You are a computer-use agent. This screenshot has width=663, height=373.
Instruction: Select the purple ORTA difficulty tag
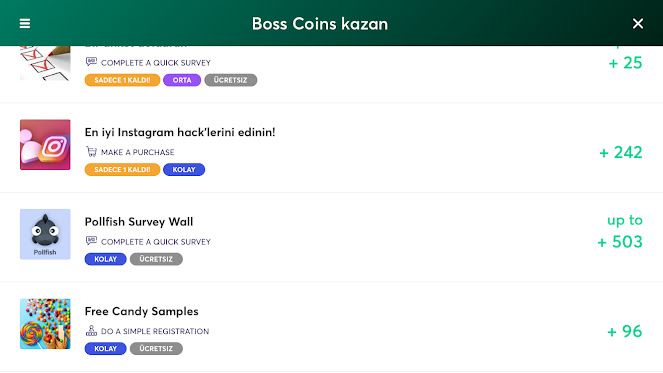[182, 80]
